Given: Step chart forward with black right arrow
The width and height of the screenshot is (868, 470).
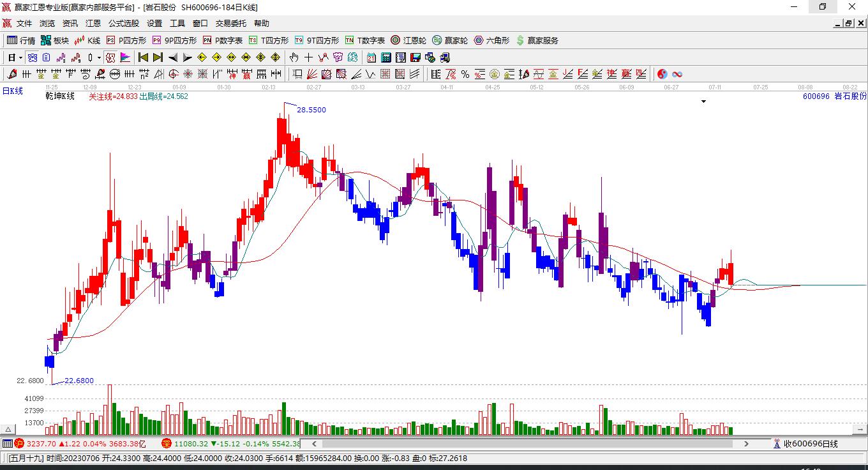Looking at the screenshot, I should [187, 57].
